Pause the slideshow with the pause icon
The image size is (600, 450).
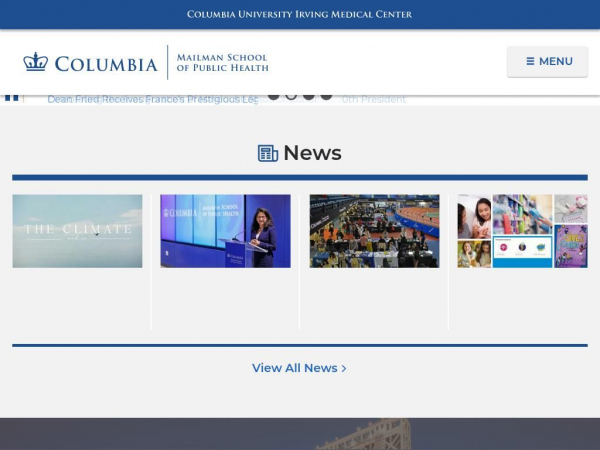(x=11, y=98)
